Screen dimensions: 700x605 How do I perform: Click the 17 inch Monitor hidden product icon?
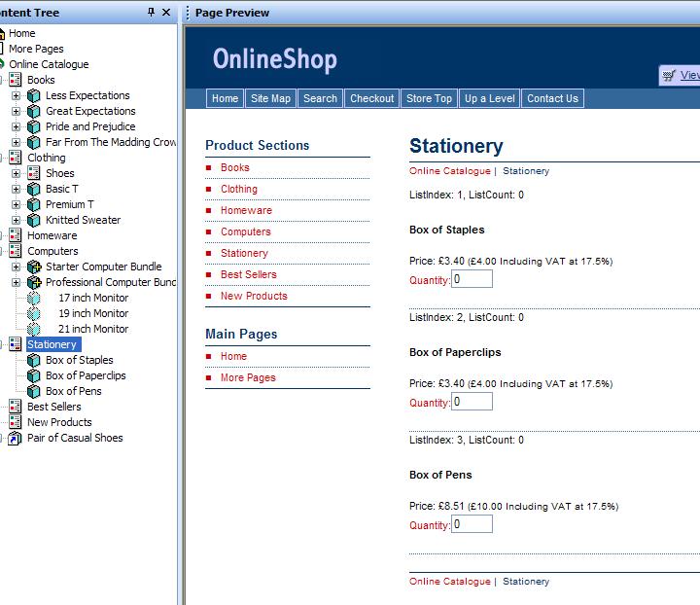34,298
